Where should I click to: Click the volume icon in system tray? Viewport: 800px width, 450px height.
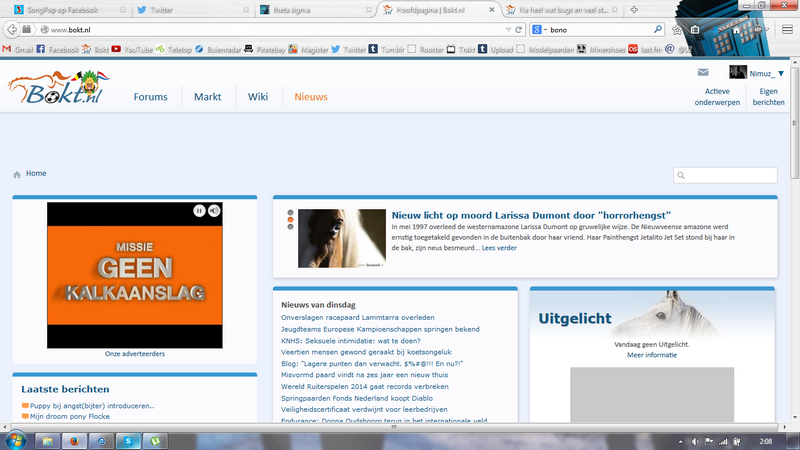pyautogui.click(x=695, y=441)
